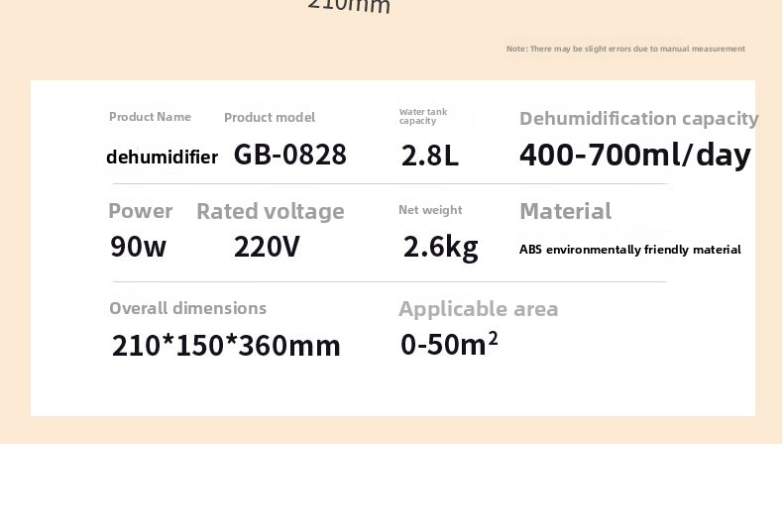Select the '400-700ml/day' value

(x=635, y=155)
